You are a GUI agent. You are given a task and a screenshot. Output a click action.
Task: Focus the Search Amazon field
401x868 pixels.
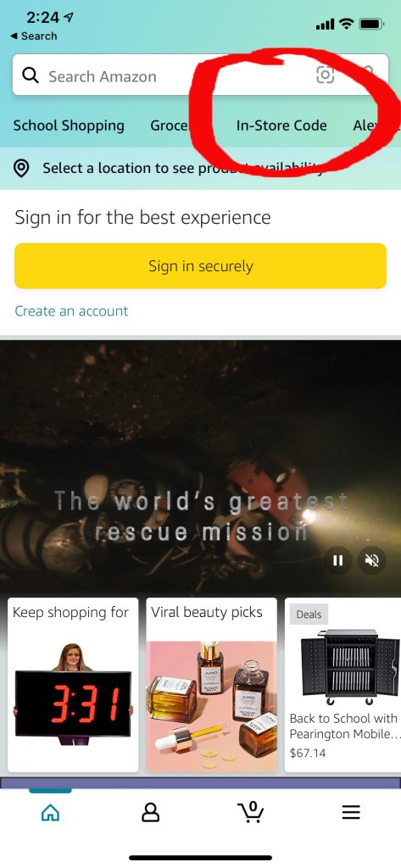(200, 75)
